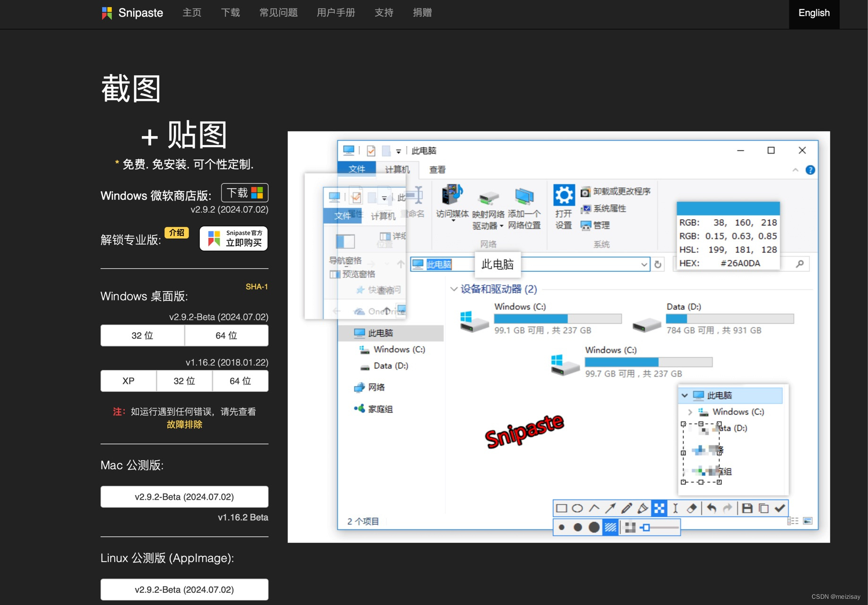This screenshot has height=605, width=868.
Task: Click the undo arrow in Snipaste toolbar
Action: (712, 508)
